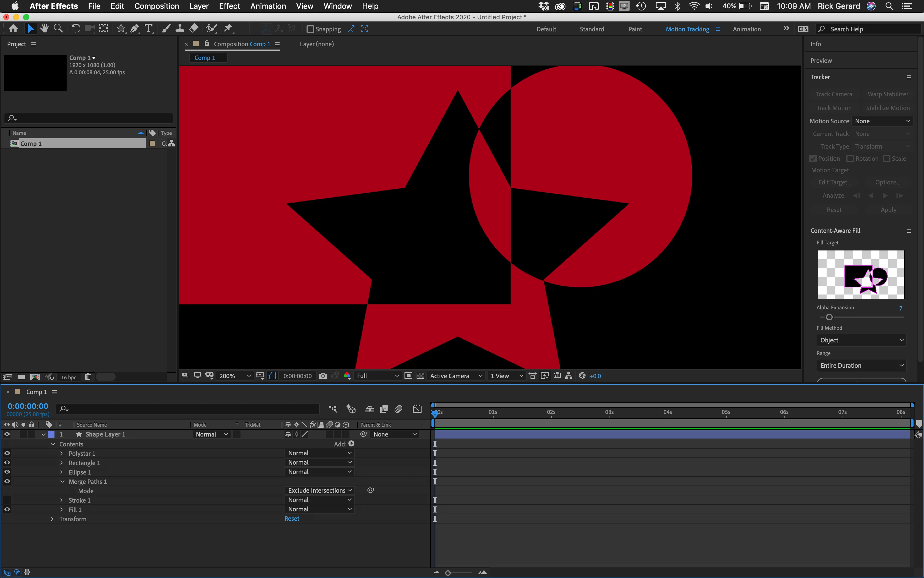The height and width of the screenshot is (578, 924).
Task: Select the Pen tool in toolbar
Action: (x=135, y=29)
